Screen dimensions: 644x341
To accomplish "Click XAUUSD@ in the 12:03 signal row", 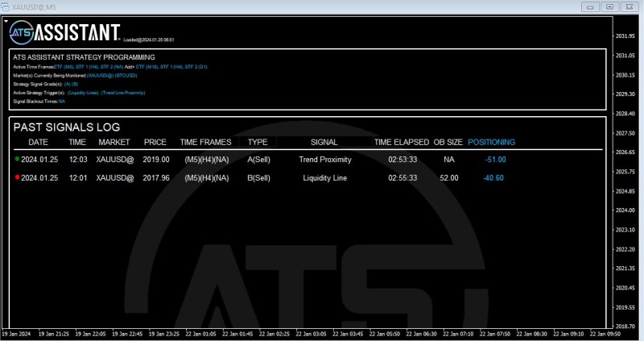I will (x=115, y=160).
